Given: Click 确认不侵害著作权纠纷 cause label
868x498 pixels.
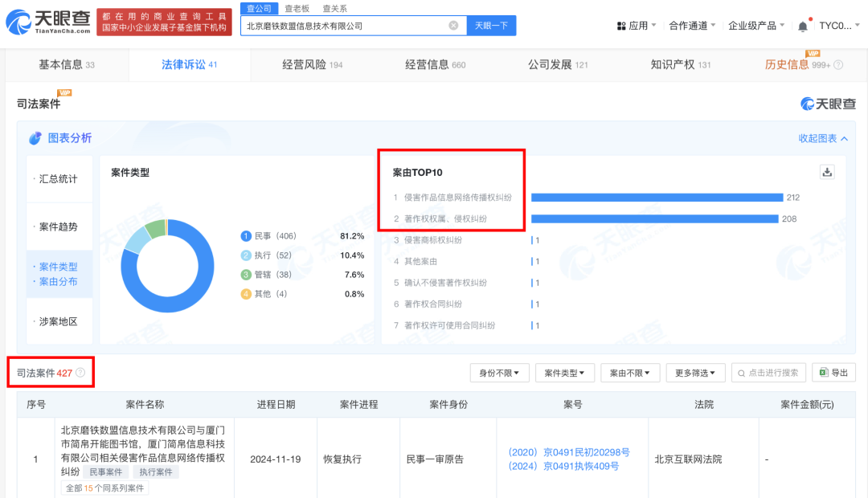Looking at the screenshot, I should pyautogui.click(x=445, y=283).
